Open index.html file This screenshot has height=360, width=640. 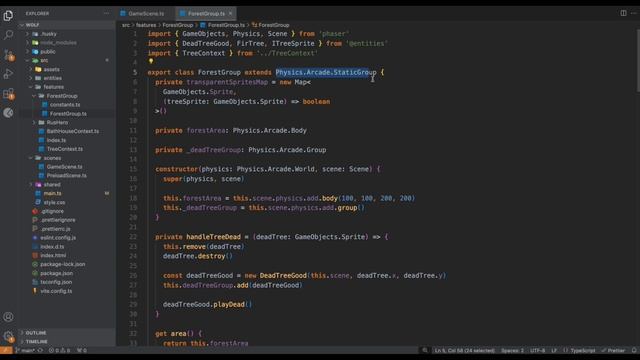(67, 256)
